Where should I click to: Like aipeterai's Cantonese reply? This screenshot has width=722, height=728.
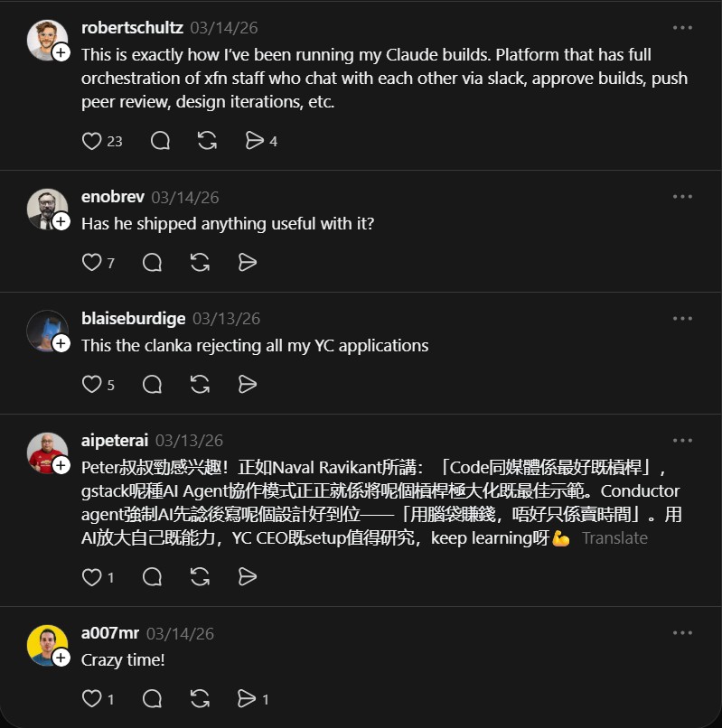click(x=93, y=576)
